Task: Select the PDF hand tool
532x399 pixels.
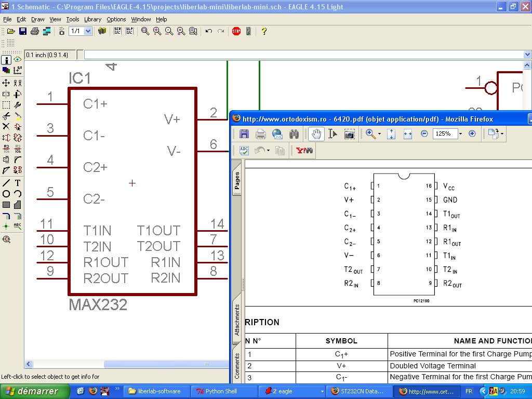Action: coord(316,134)
